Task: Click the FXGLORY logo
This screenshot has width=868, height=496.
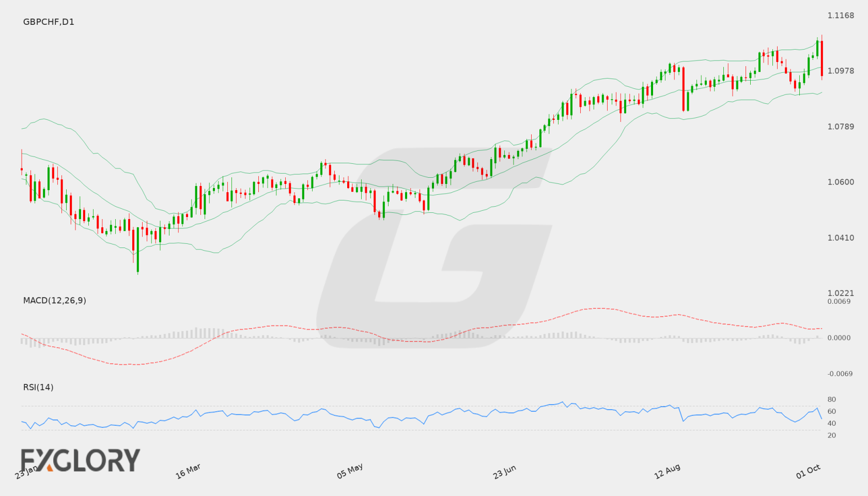Action: click(x=80, y=460)
